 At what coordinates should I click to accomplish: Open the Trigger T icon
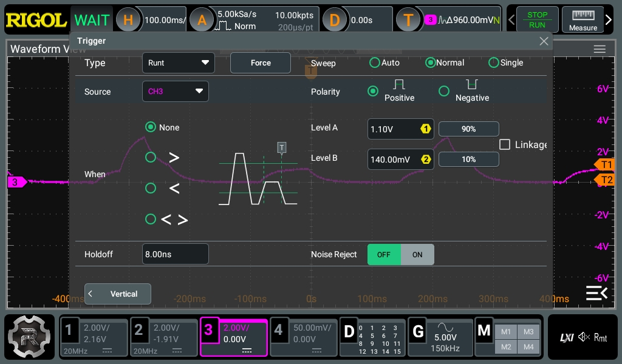(x=408, y=20)
